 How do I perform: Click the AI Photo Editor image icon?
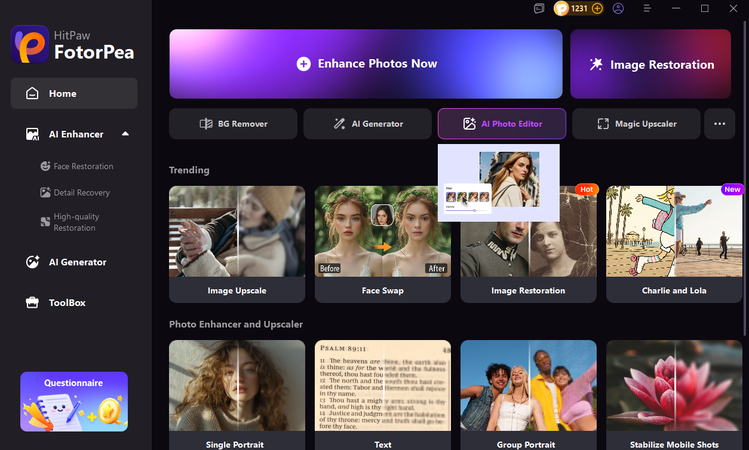point(470,124)
